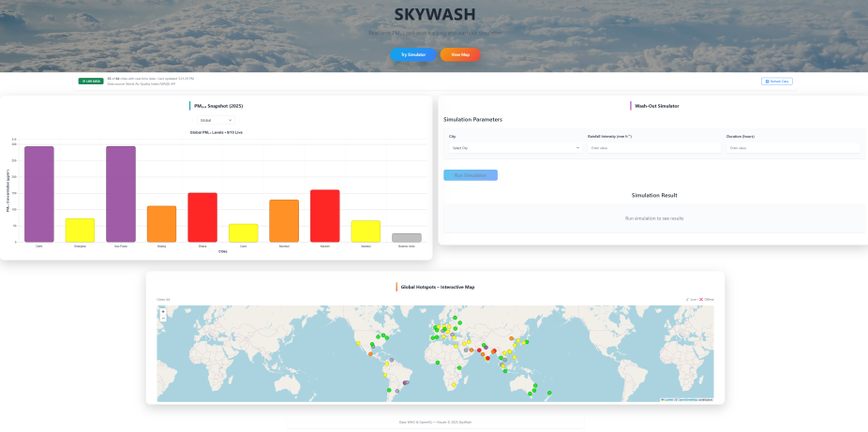This screenshot has height=432, width=868.
Task: Focus the Rainfall Intensity input field
Action: pos(652,147)
